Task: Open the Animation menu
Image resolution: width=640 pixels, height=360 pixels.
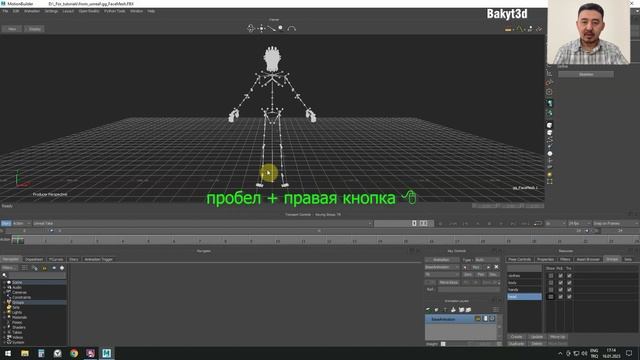Action: [x=32, y=11]
